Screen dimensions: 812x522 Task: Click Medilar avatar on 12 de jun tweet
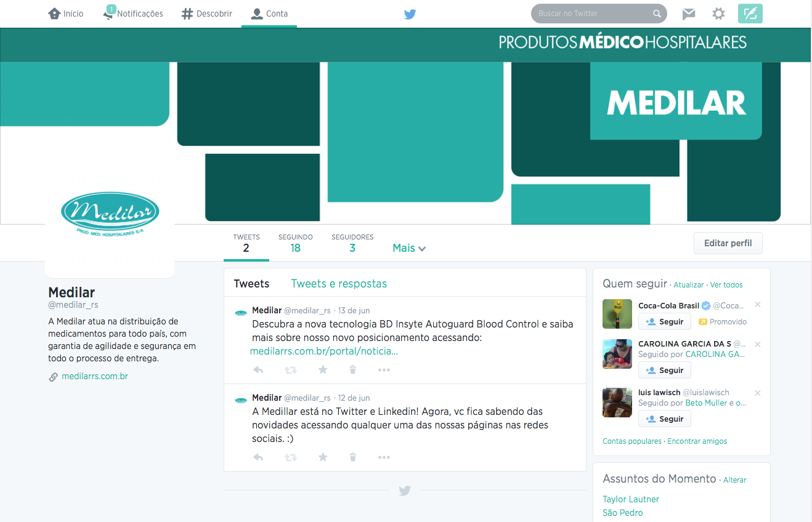pos(241,401)
